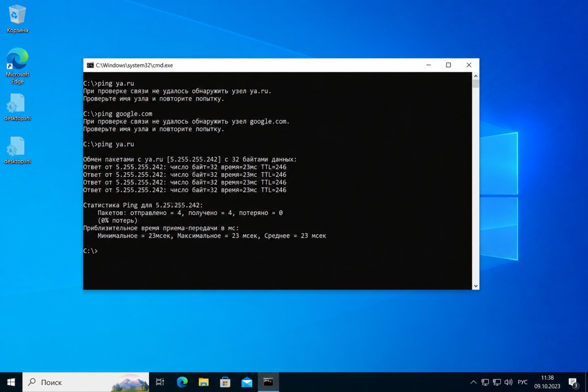Image resolution: width=588 pixels, height=392 pixels.
Task: Click the 'Приблизительное время приема-передачи' line
Action: click(161, 228)
